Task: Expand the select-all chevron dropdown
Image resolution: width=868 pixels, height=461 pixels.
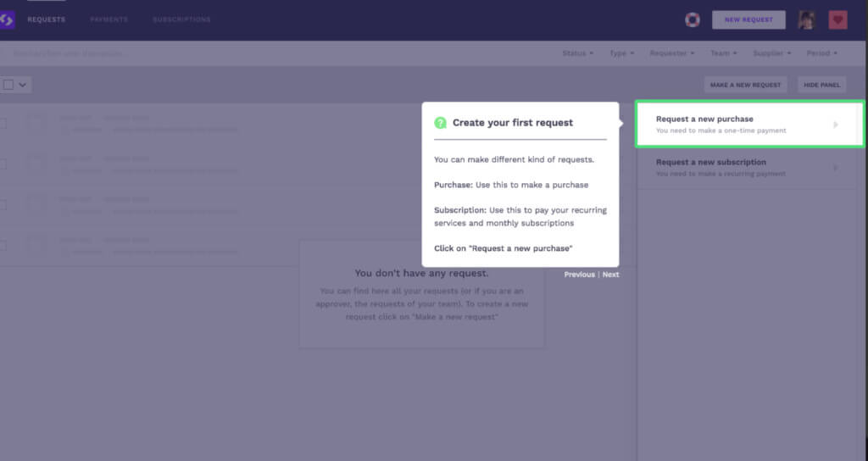Action: tap(22, 85)
